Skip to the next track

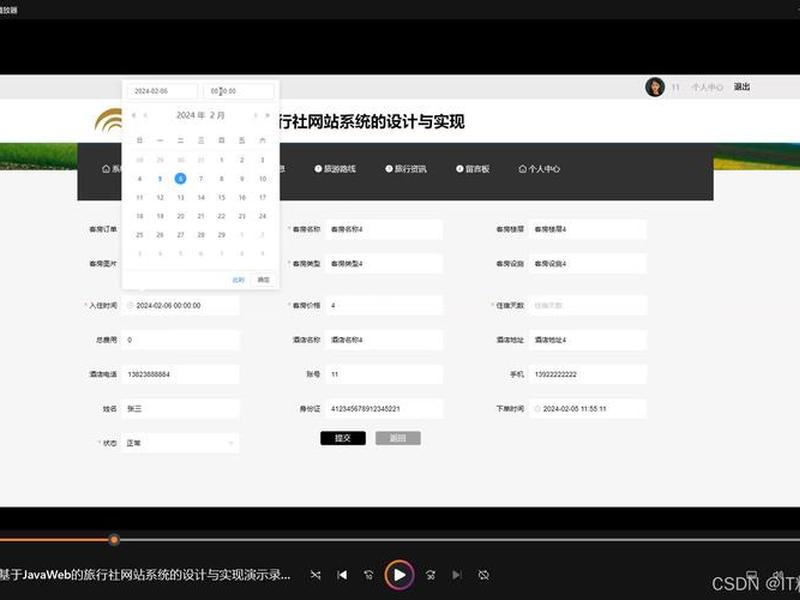click(x=457, y=575)
